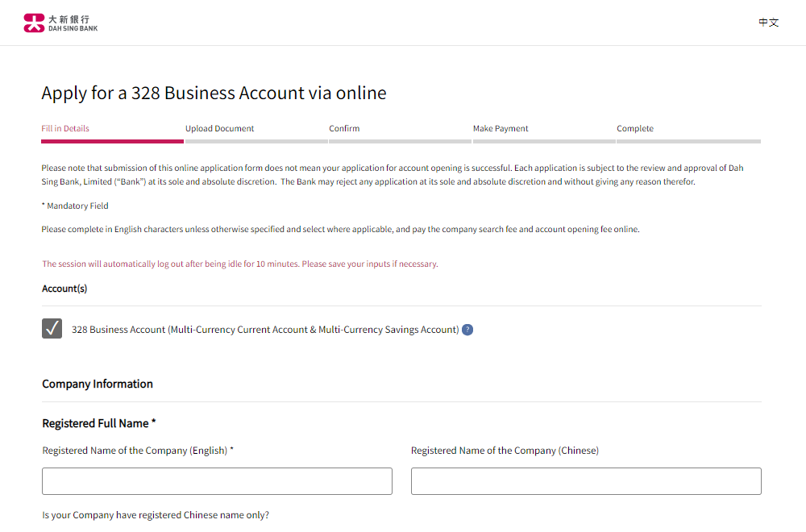
Task: Click the Company Information section heading
Action: [98, 384]
